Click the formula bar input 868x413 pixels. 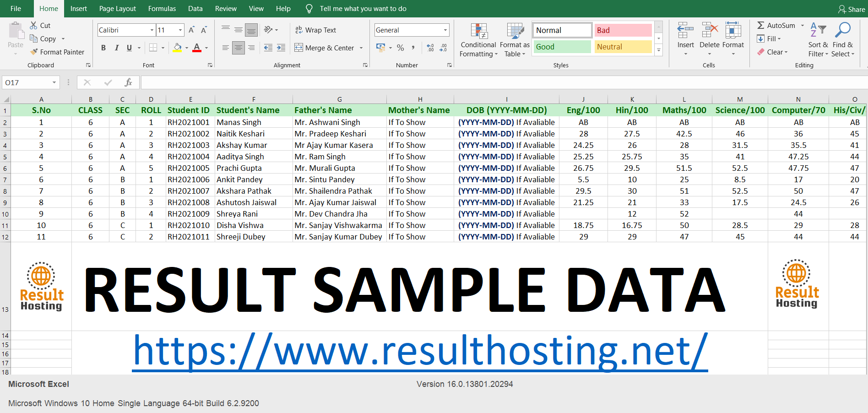(x=504, y=82)
